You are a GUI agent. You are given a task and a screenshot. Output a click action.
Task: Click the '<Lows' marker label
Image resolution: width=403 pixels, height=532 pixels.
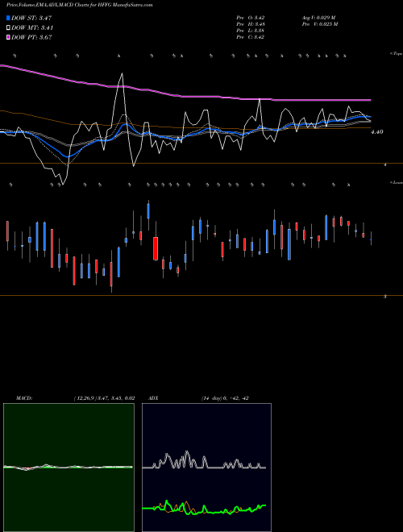click(397, 182)
